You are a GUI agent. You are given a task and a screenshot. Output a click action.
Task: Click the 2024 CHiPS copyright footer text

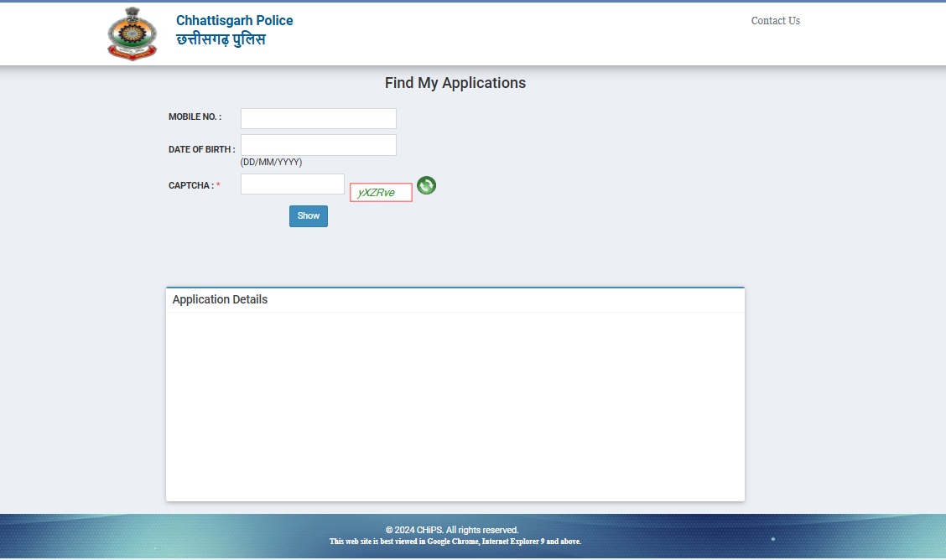452,530
